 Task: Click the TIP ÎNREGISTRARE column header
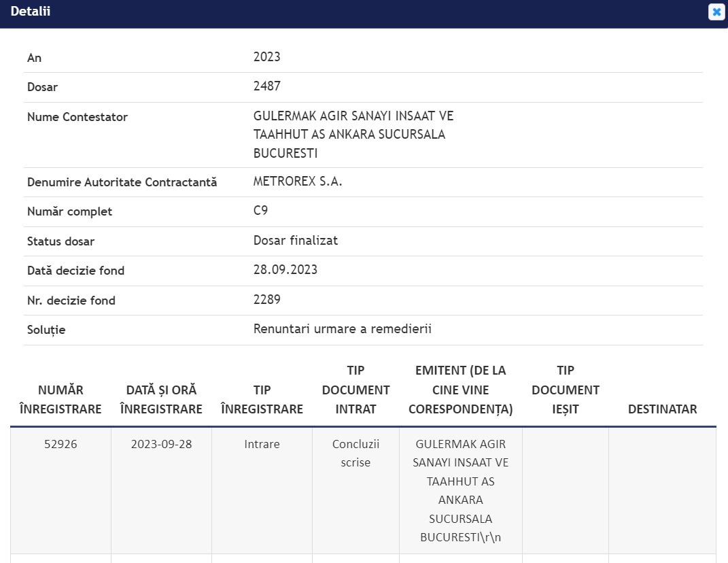coord(262,400)
